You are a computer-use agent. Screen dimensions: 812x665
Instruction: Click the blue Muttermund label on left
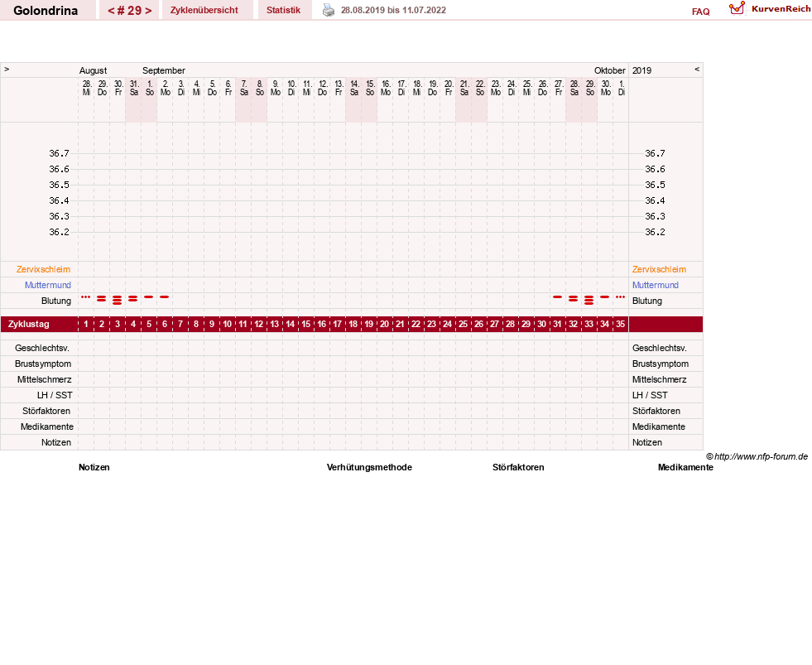pyautogui.click(x=48, y=285)
